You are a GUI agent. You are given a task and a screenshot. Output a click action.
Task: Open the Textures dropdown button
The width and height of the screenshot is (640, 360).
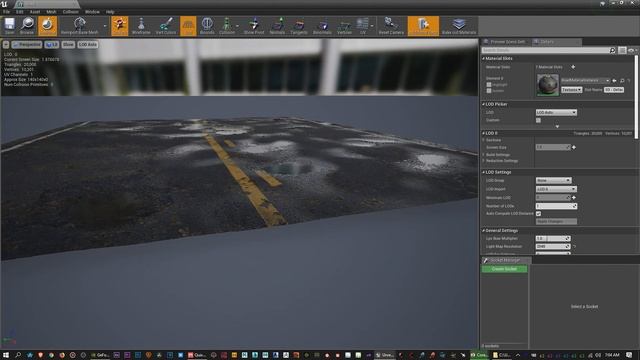coord(571,89)
